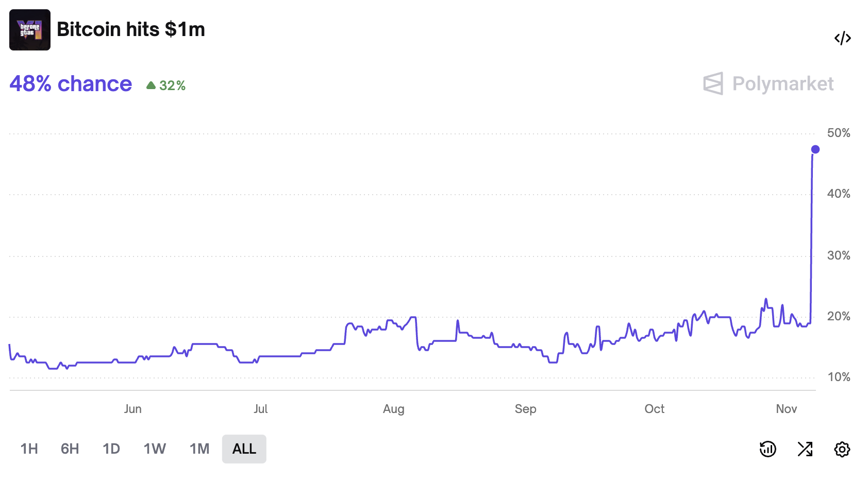Click the Polymarket wordmark text
Viewport: 868px width, 482px height.
[782, 84]
